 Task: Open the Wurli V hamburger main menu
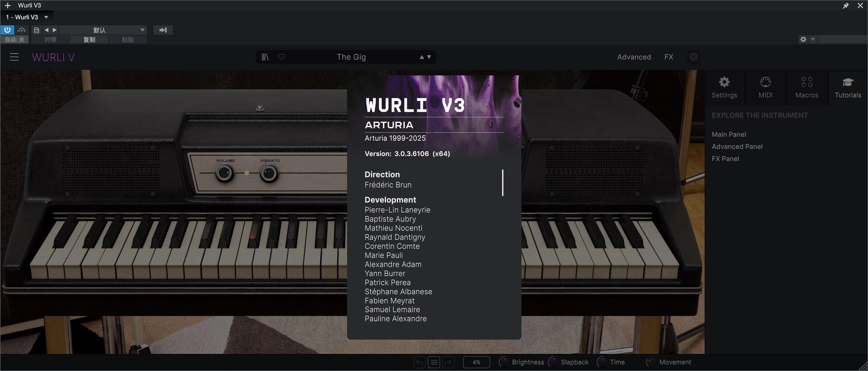coord(14,57)
